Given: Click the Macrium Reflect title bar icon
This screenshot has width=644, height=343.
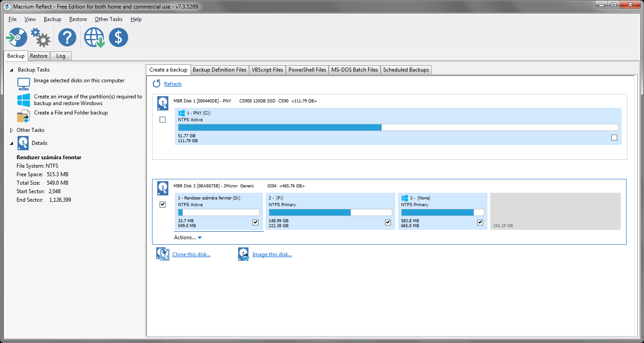Looking at the screenshot, I should pyautogui.click(x=7, y=6).
